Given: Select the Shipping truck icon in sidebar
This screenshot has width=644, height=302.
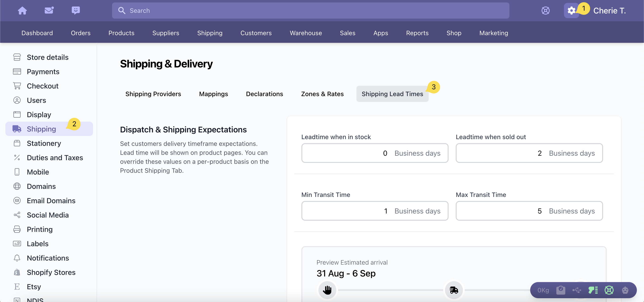Looking at the screenshot, I should (17, 129).
